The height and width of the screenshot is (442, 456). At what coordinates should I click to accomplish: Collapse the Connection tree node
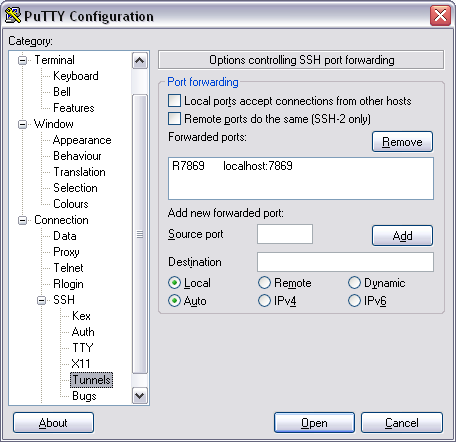pyautogui.click(x=22, y=221)
